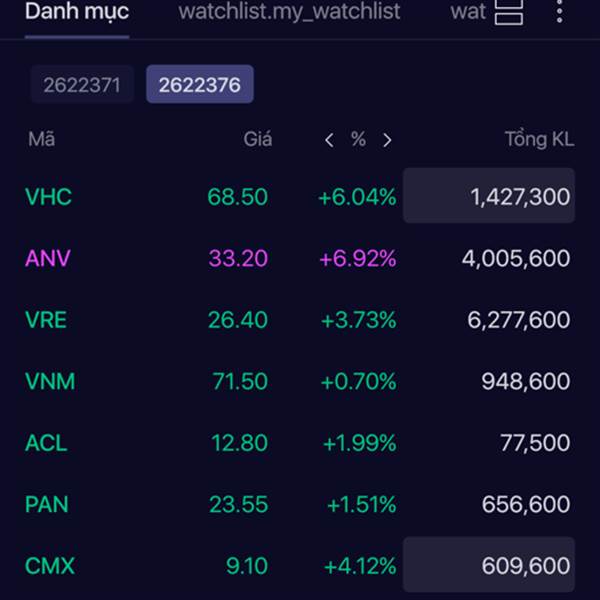Viewport: 600px width, 600px height.
Task: Open the ANV stock row
Action: tap(300, 258)
